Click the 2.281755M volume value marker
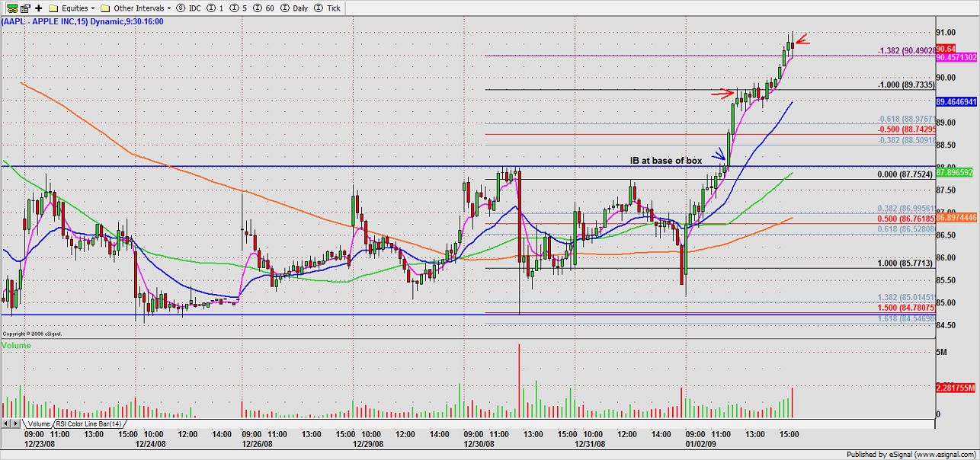Screen dimensions: 980x460 coord(957,388)
